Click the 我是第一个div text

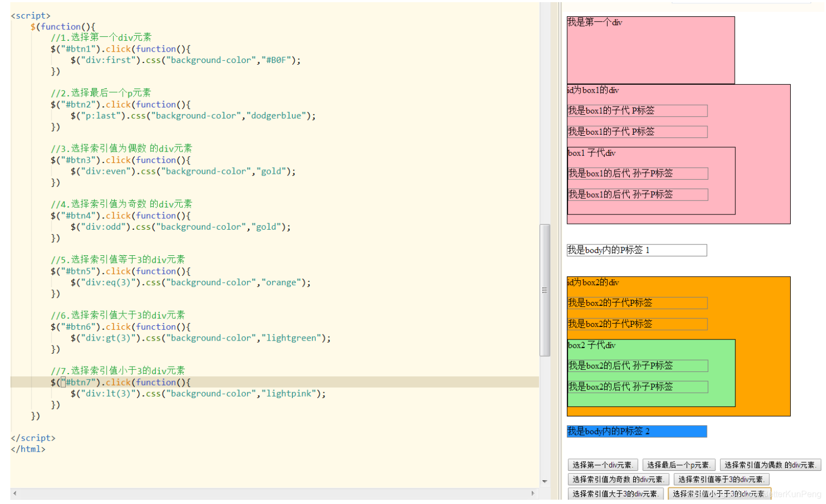click(x=595, y=22)
